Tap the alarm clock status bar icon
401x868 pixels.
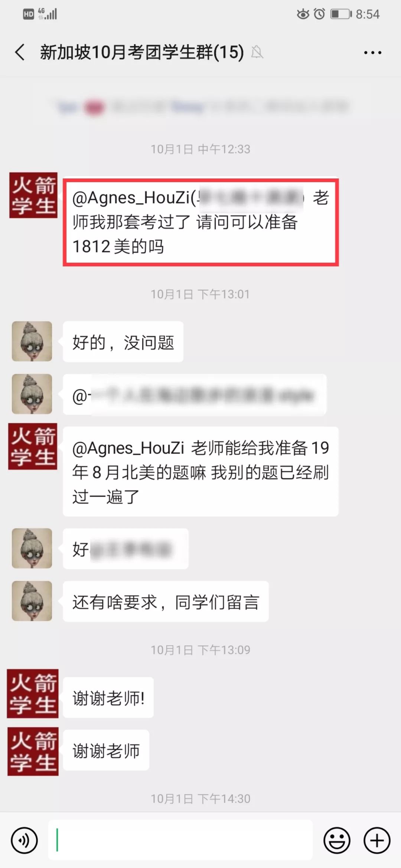319,14
